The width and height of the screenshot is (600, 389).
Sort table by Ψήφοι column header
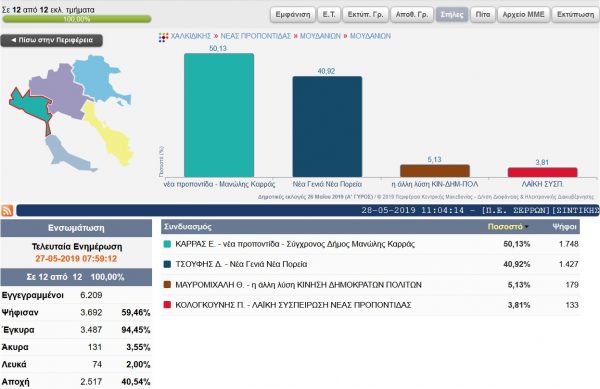564,227
